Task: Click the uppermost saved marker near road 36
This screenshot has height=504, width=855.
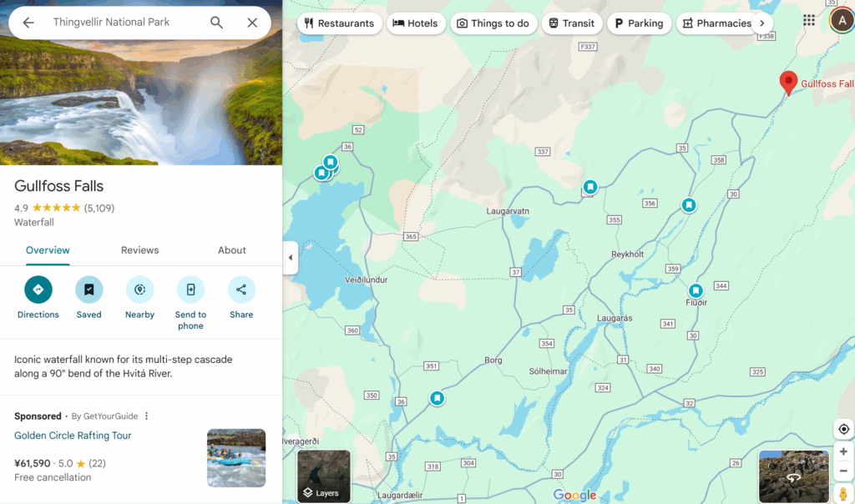Action: point(330,162)
